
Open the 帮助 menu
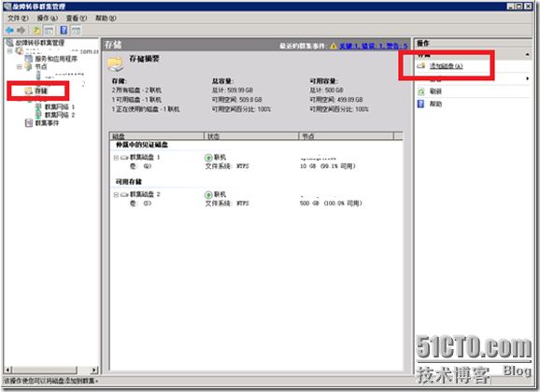click(x=106, y=18)
